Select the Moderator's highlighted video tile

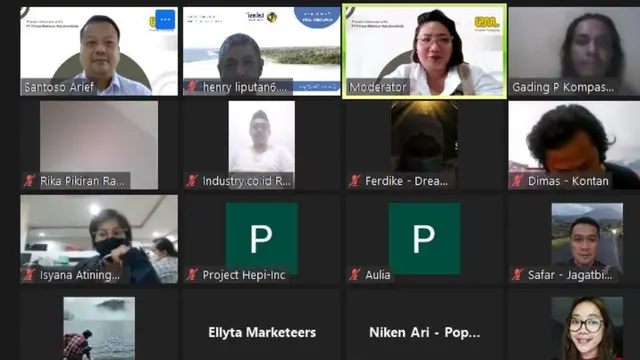(424, 51)
